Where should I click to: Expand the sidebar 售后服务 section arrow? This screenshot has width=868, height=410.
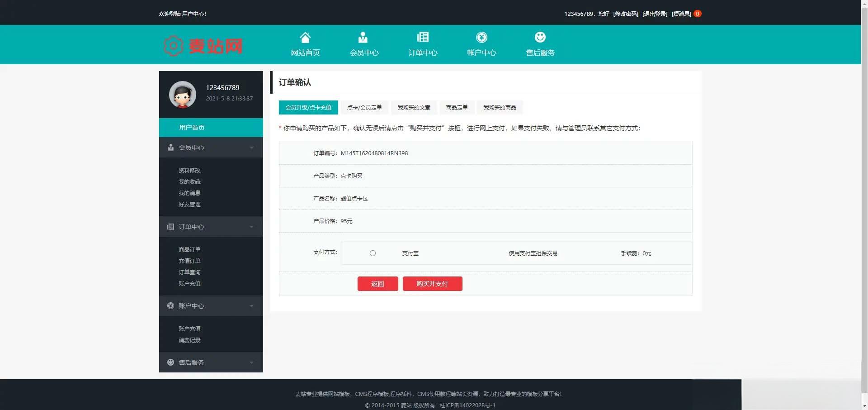[x=252, y=362]
